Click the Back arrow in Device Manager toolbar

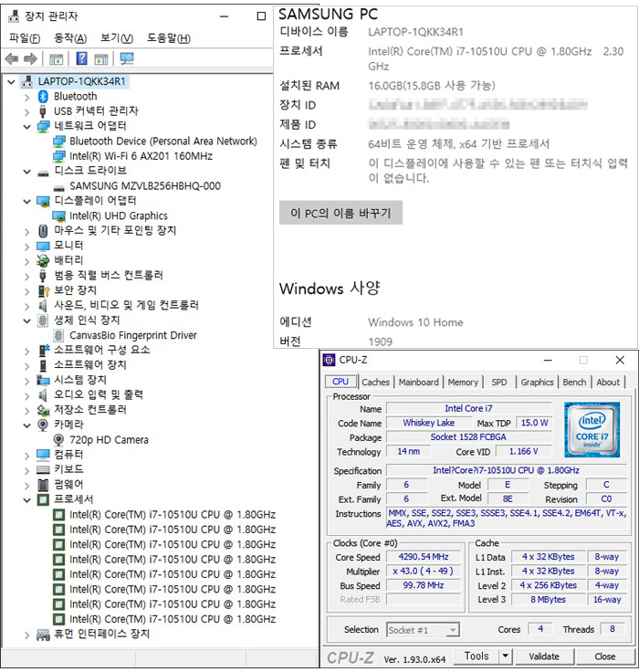pyautogui.click(x=12, y=58)
